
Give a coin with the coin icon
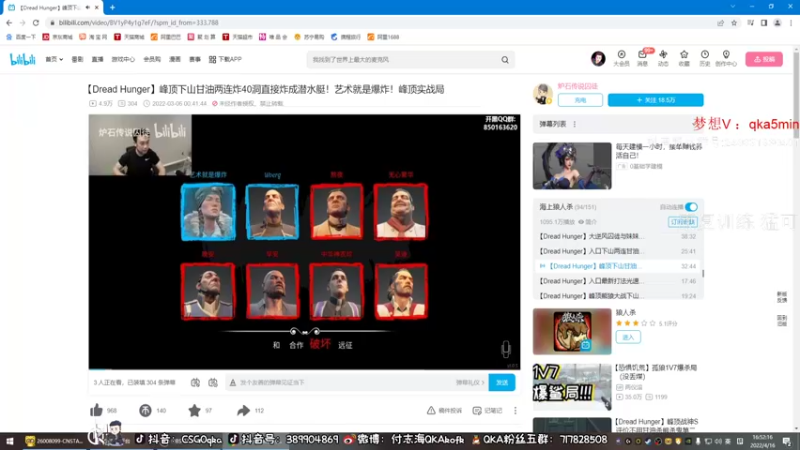[x=145, y=410]
